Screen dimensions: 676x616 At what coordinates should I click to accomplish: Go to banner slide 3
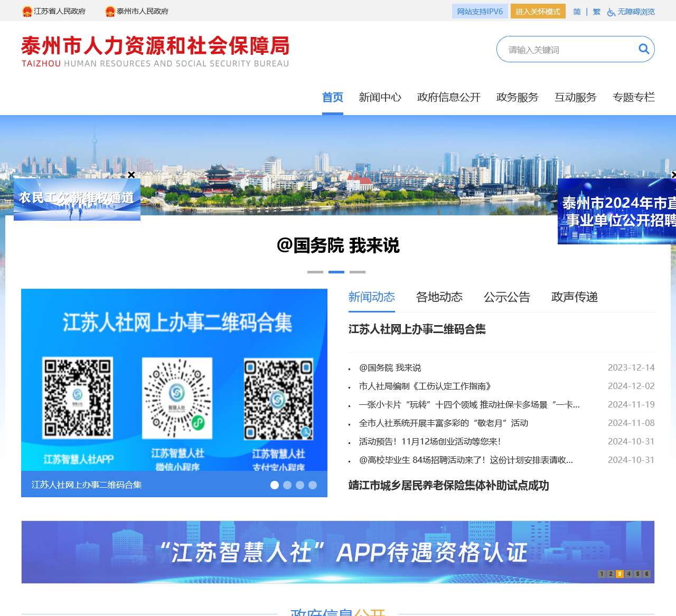(x=619, y=574)
